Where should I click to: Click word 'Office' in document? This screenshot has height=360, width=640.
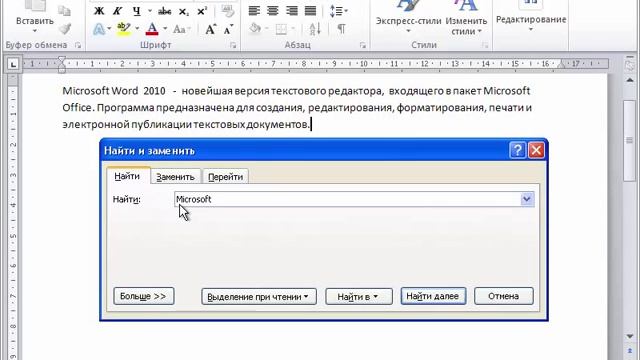(78, 108)
